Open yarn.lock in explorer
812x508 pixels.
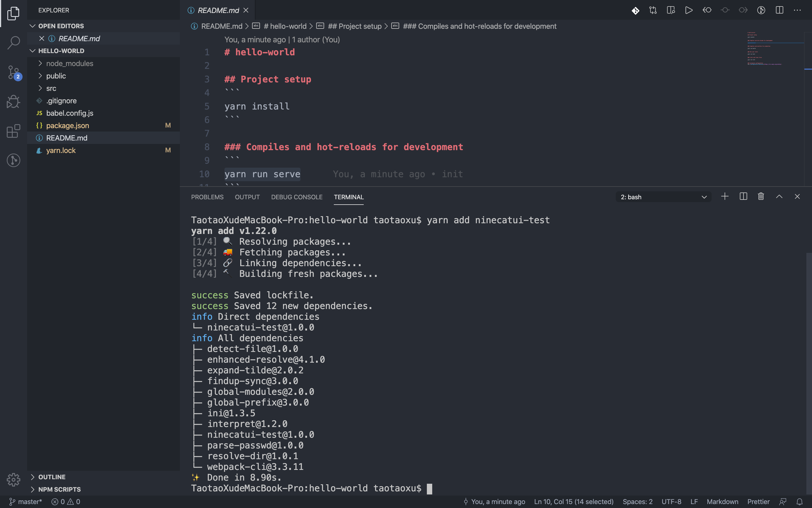103,150
